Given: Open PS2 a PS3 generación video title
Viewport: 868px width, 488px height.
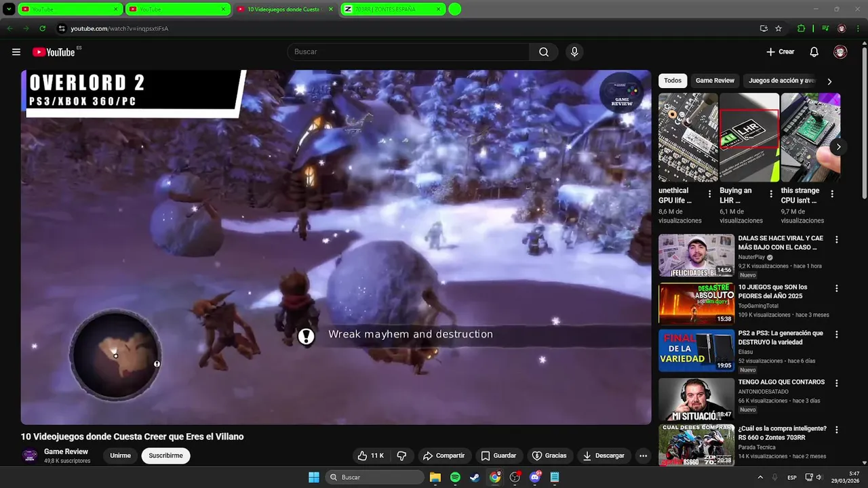Looking at the screenshot, I should [781, 338].
